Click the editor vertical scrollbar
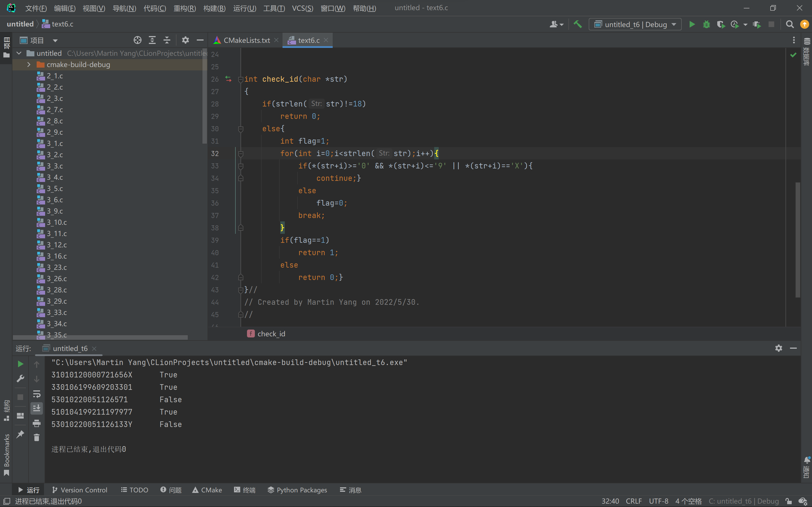812x507 pixels. point(798,240)
